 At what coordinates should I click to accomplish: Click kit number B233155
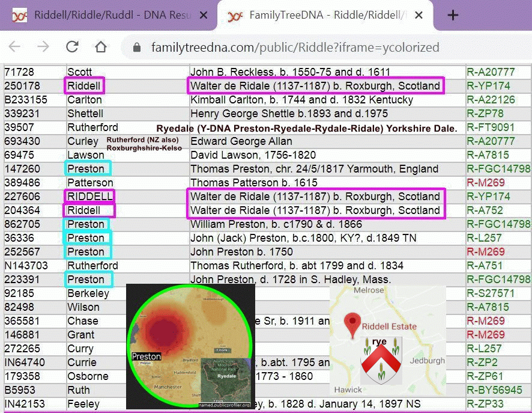(x=26, y=100)
